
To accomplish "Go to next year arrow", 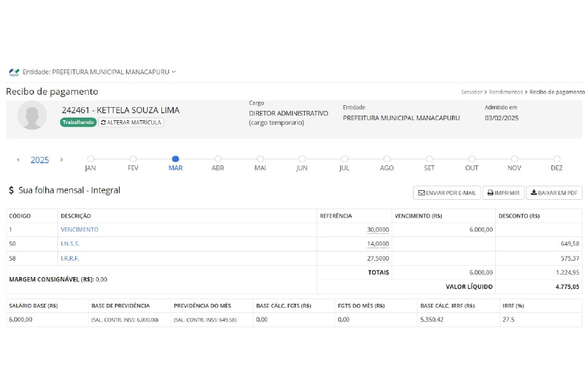I will click(x=61, y=160).
